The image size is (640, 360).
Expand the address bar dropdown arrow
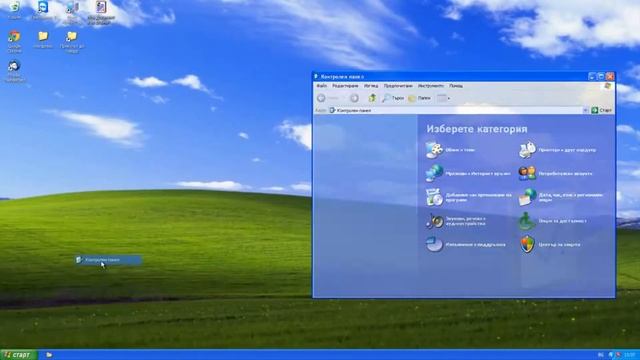(585, 110)
